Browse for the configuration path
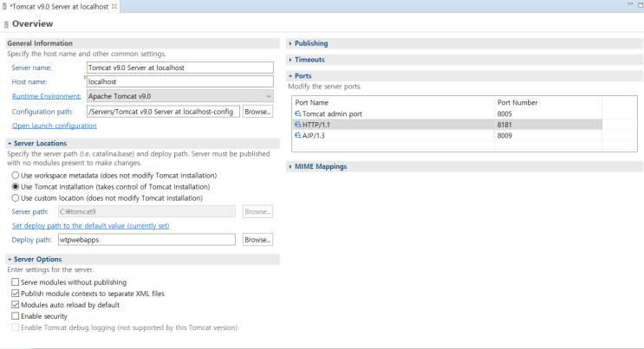Screen dimensions: 644x349 (x=257, y=112)
